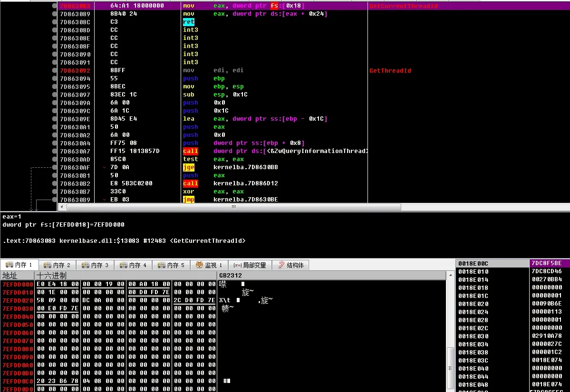Select the test eax, eax instruction
The width and height of the screenshot is (570, 392).
click(x=213, y=159)
